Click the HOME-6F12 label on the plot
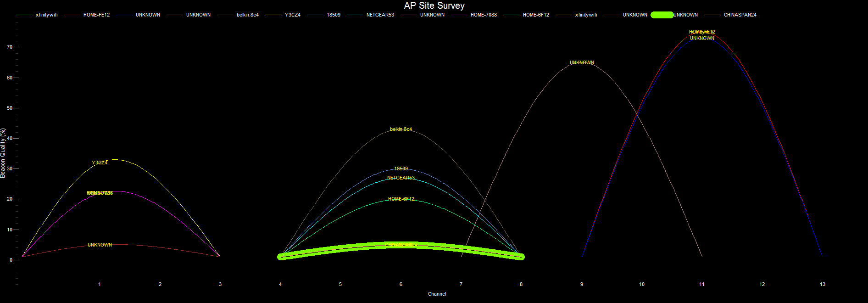The width and height of the screenshot is (868, 303). pos(401,199)
